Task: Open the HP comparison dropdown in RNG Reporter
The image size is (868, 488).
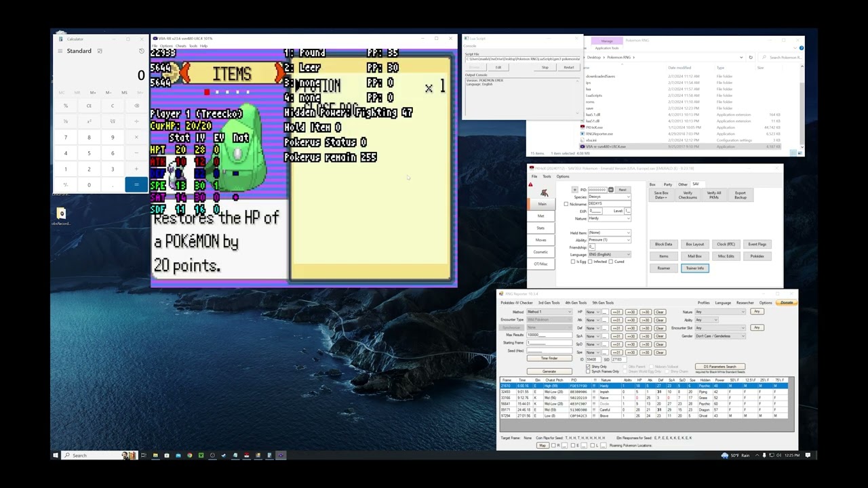Action: pyautogui.click(x=593, y=312)
